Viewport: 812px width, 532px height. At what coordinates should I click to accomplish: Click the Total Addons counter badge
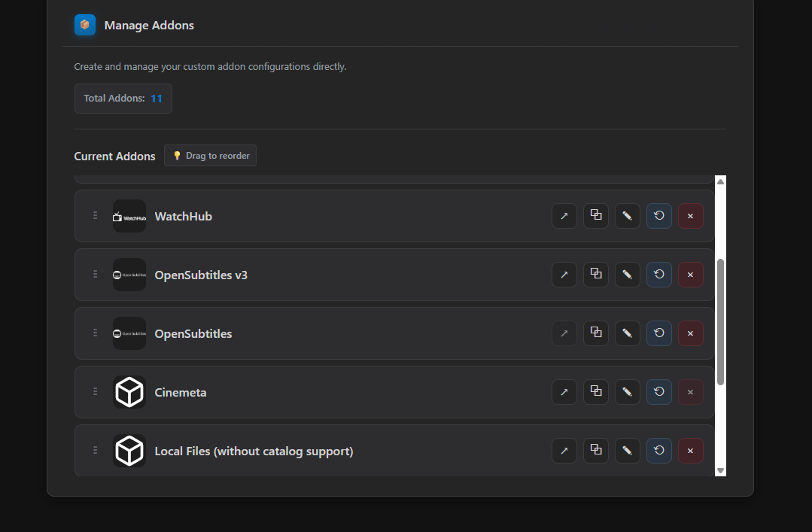[x=123, y=99]
